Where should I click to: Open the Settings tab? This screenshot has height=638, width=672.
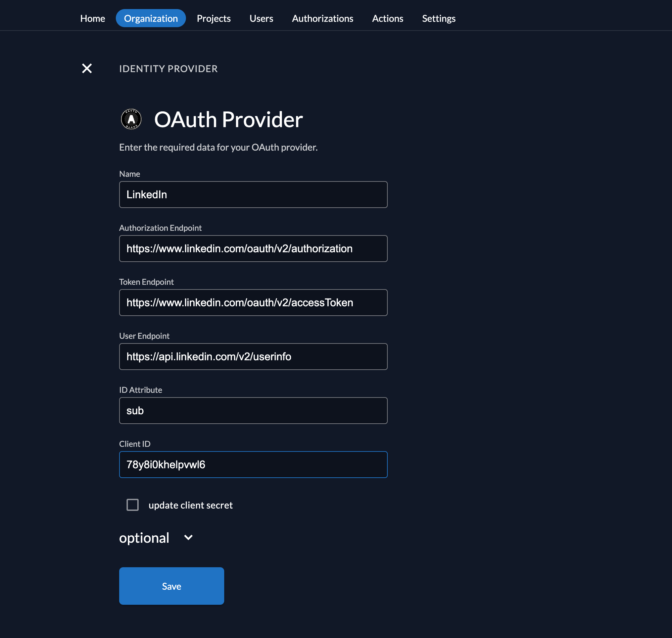click(439, 18)
